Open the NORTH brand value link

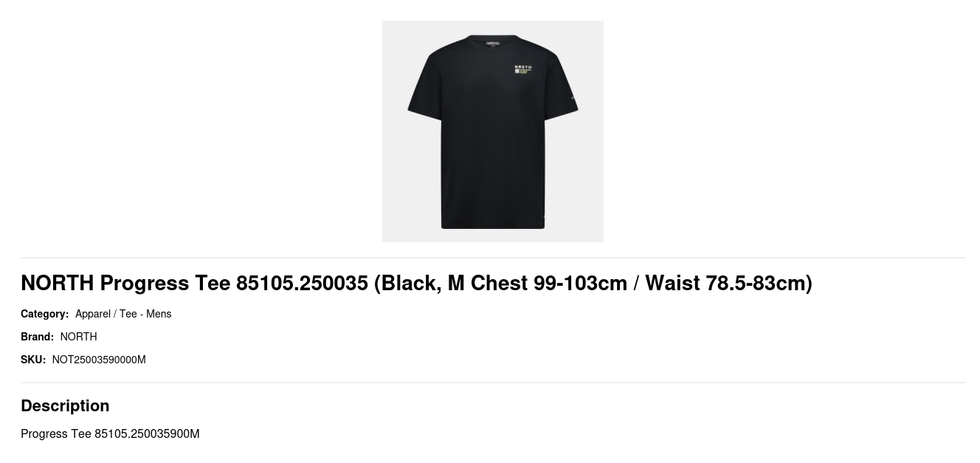pos(78,337)
